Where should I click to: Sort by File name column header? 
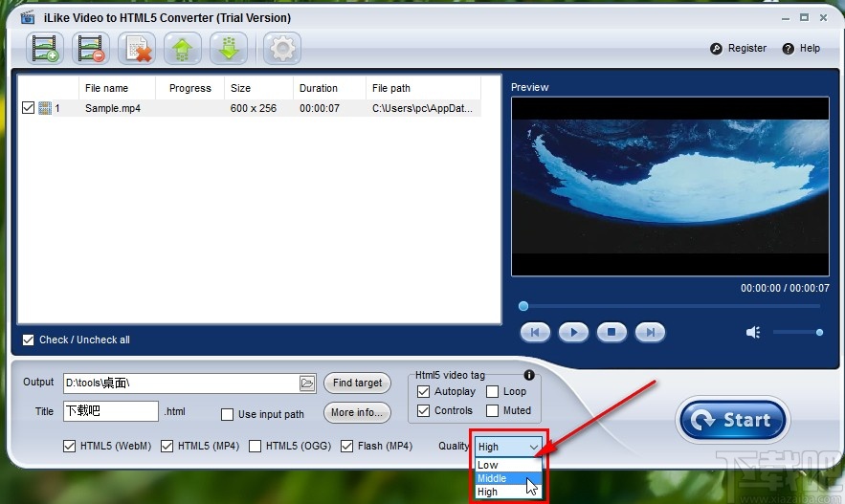click(117, 88)
